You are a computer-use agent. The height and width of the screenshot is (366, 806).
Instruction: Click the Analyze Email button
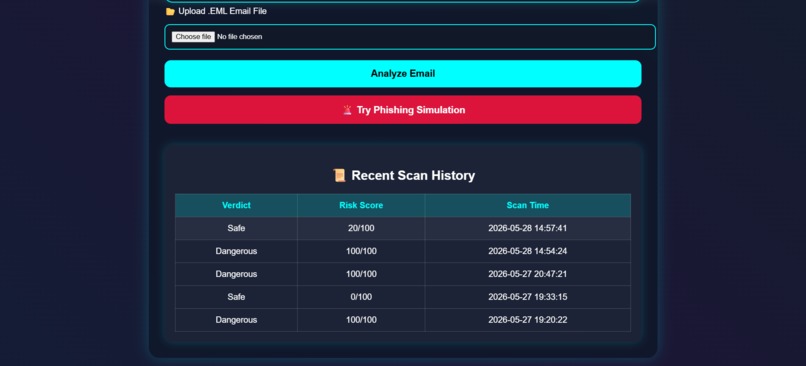click(402, 74)
